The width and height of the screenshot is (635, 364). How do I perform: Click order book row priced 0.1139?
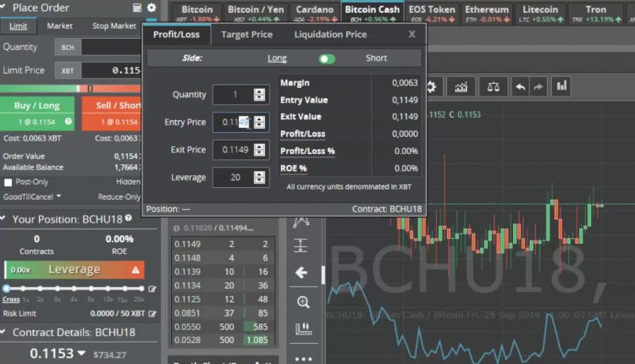tap(223, 272)
